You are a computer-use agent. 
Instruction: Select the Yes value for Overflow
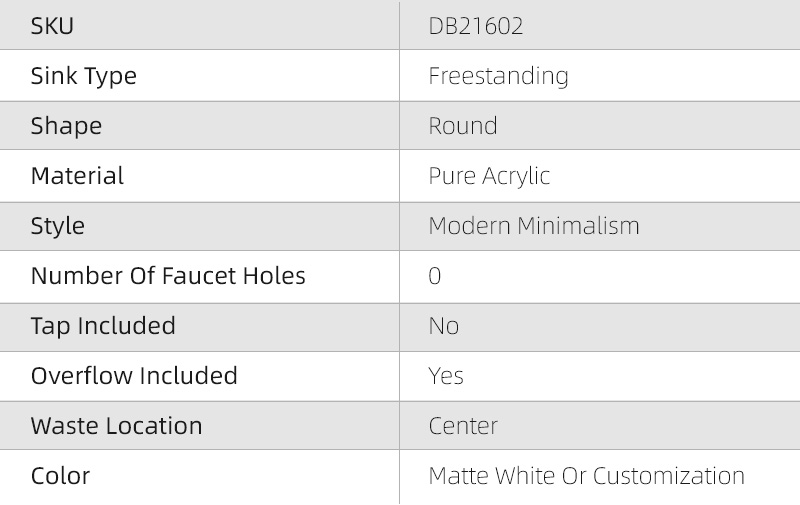pyautogui.click(x=446, y=376)
